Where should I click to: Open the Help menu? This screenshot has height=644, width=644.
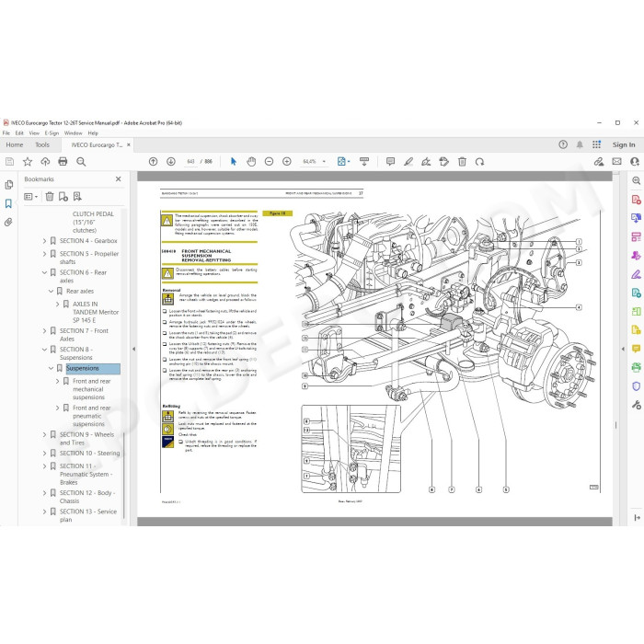pyautogui.click(x=93, y=133)
